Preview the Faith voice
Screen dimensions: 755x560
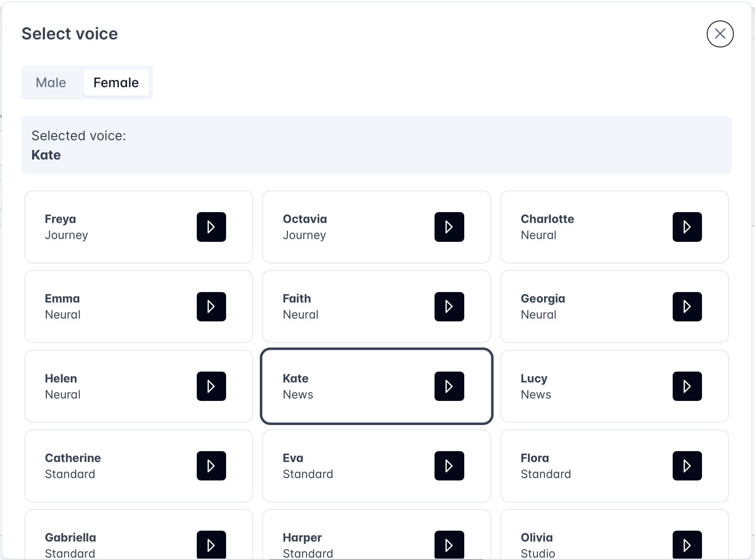(449, 307)
